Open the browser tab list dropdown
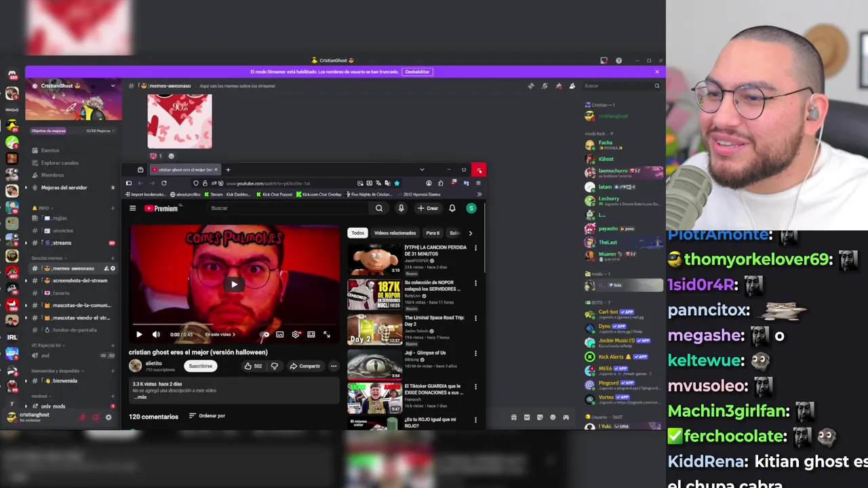Screen dimensions: 868x488 coord(422,170)
